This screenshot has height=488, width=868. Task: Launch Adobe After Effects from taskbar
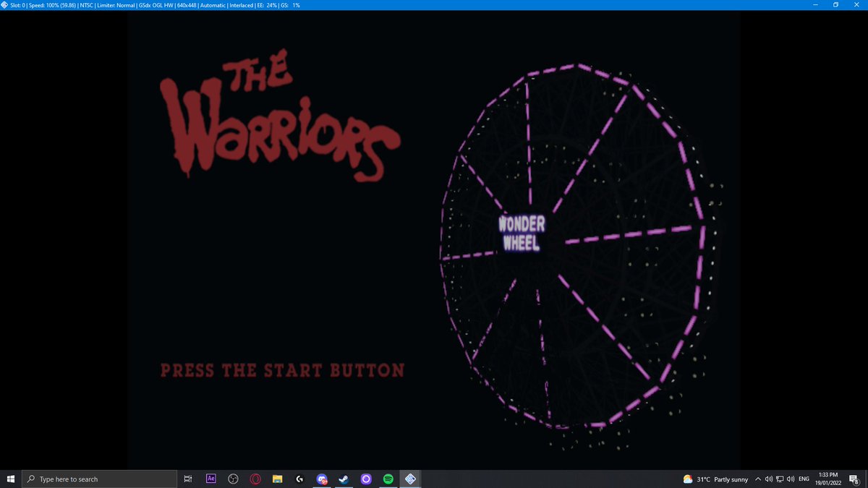211,479
